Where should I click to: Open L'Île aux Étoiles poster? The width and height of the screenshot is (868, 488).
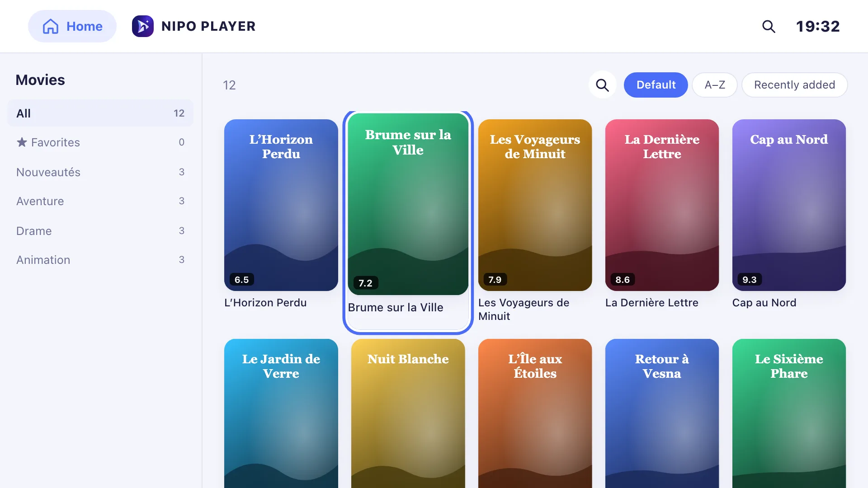[535, 413]
